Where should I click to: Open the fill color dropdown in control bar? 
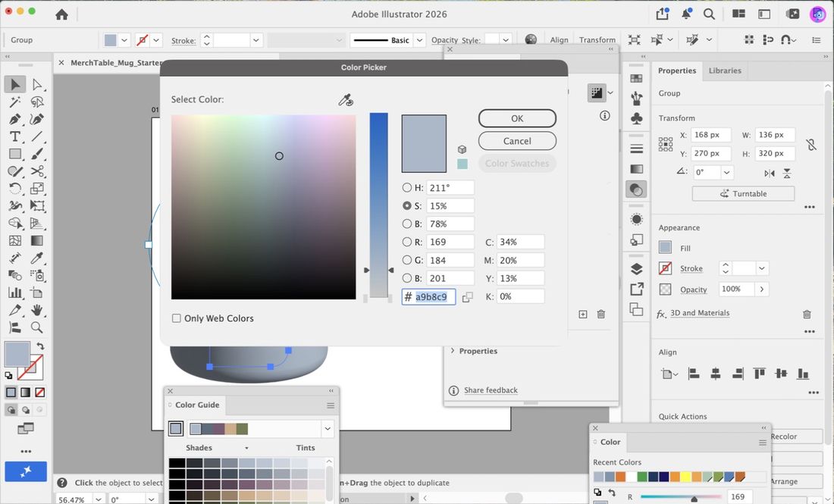(124, 40)
